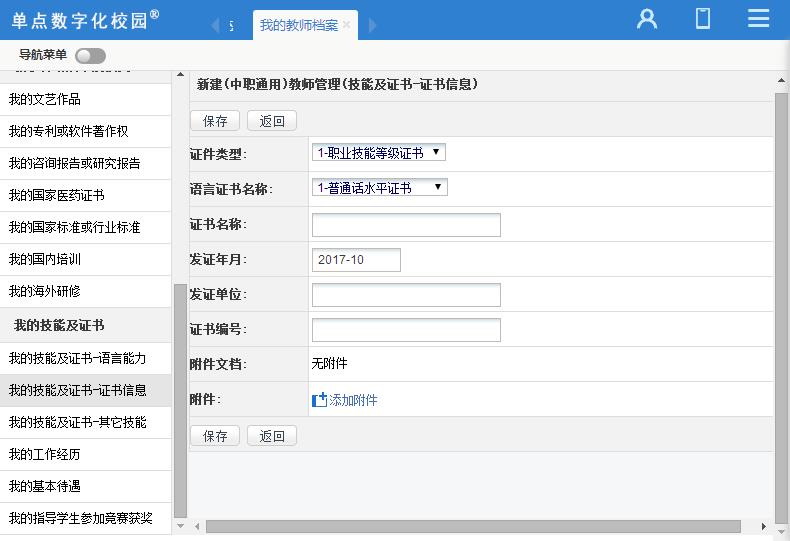Select 我的技能及证书-语言能力 in sidebar
790x541 pixels.
(77, 358)
